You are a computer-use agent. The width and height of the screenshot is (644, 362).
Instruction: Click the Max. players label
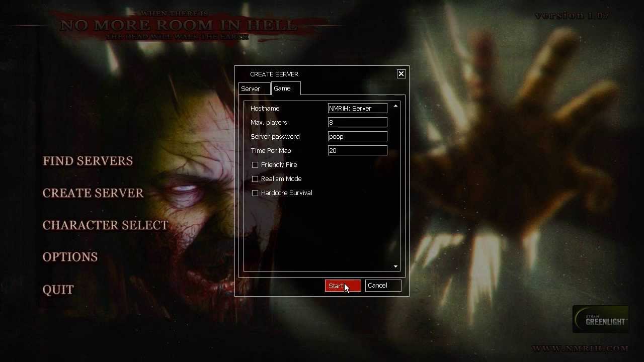pos(269,123)
